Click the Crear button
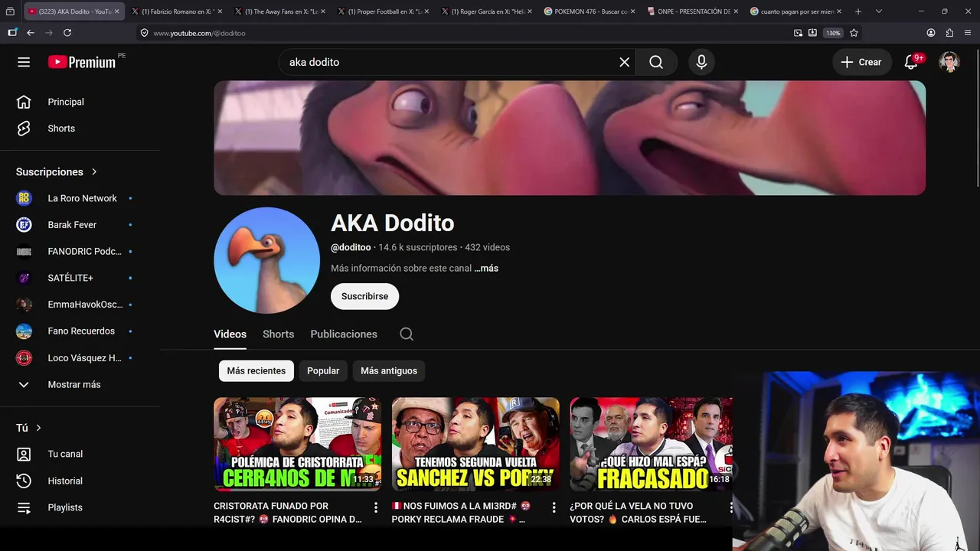This screenshot has height=551, width=980. pos(862,62)
